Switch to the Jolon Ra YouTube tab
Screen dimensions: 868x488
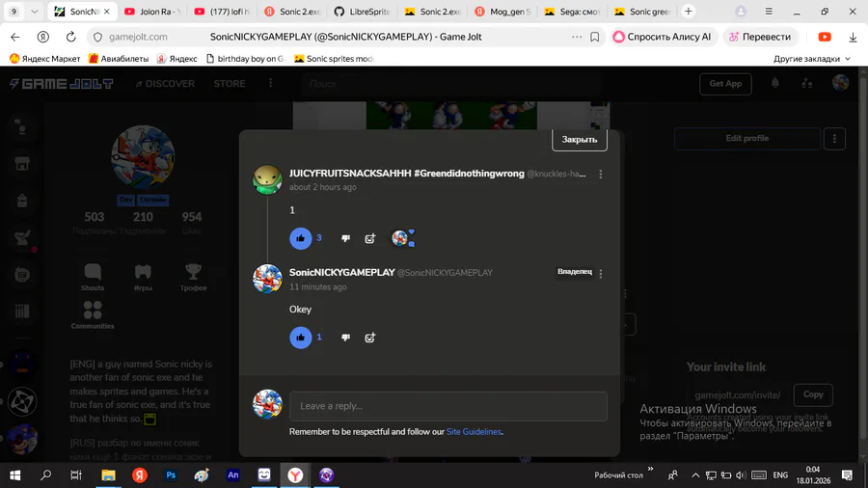(151, 11)
